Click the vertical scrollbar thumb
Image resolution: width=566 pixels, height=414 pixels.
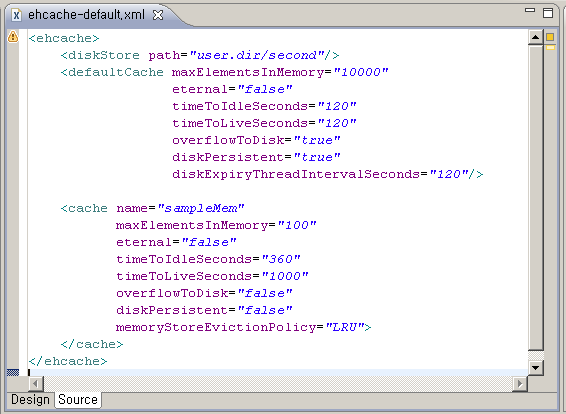tap(536, 197)
